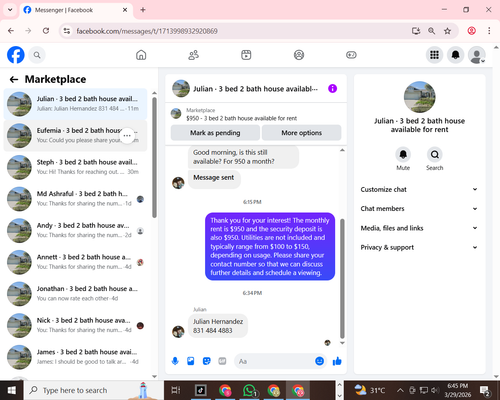Screen dimensions: 500x400
Task: Open browser three-dot menu
Action: (x=489, y=31)
